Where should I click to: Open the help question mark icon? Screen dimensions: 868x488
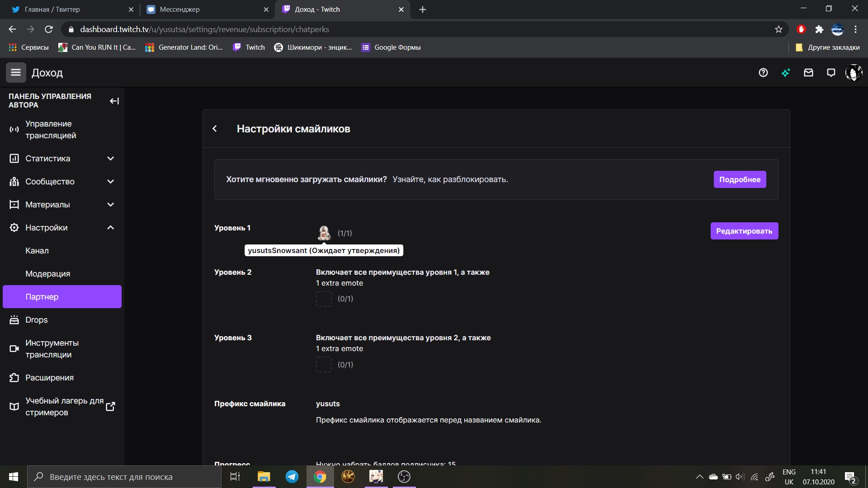pyautogui.click(x=763, y=73)
